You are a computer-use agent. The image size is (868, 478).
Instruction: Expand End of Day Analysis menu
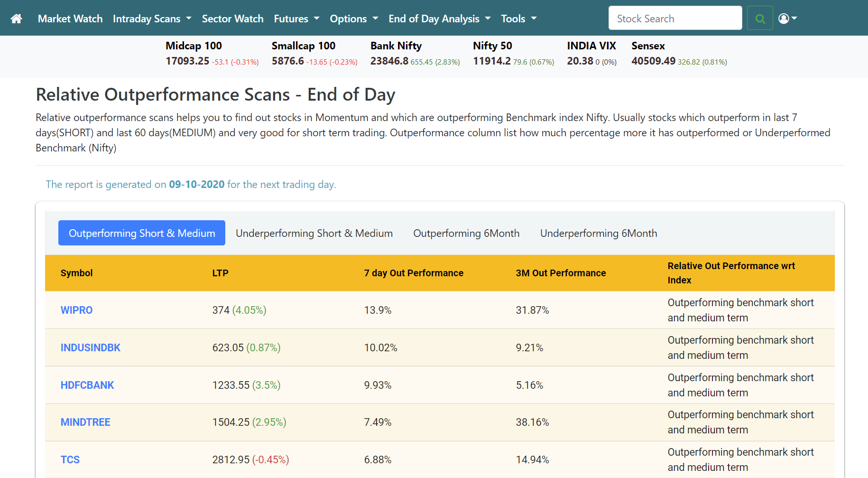pyautogui.click(x=440, y=19)
